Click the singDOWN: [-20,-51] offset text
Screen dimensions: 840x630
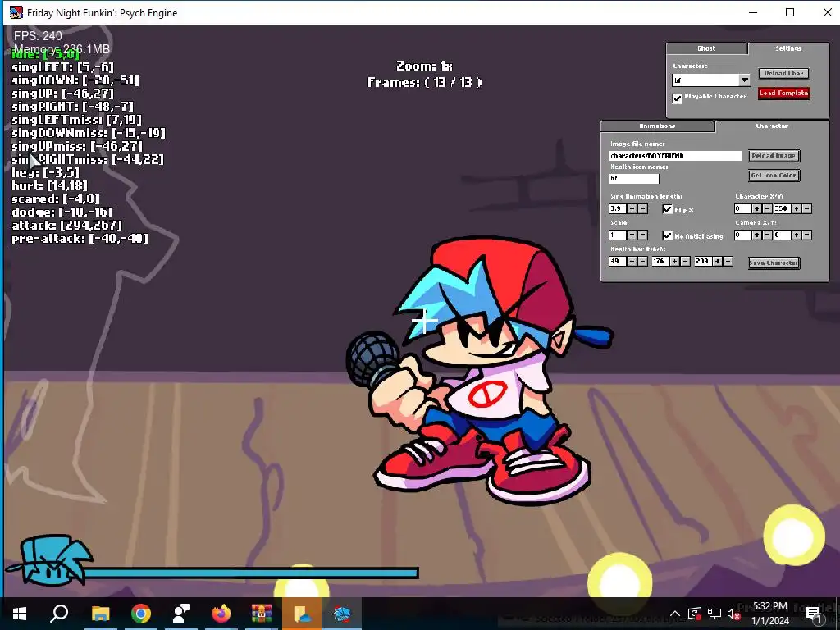[x=75, y=80]
